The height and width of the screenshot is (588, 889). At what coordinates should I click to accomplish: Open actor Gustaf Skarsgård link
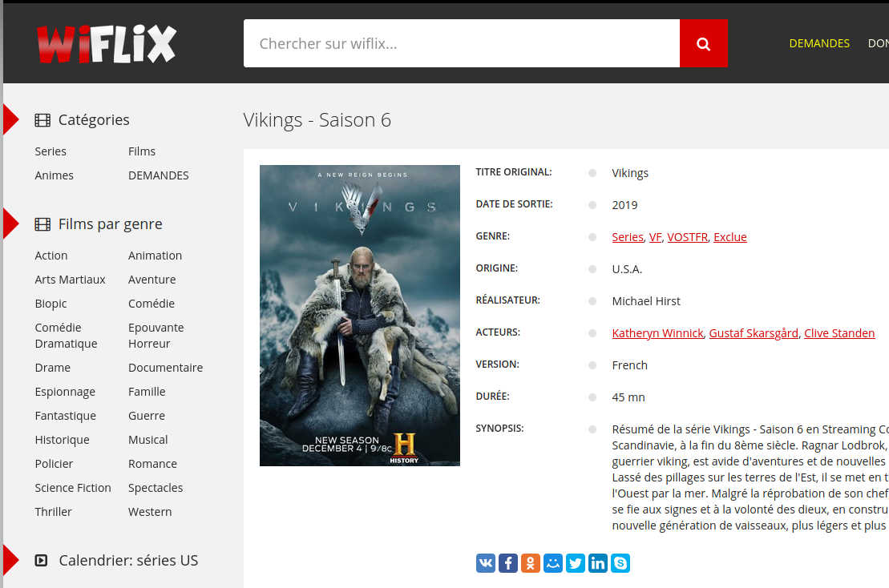[x=754, y=333]
